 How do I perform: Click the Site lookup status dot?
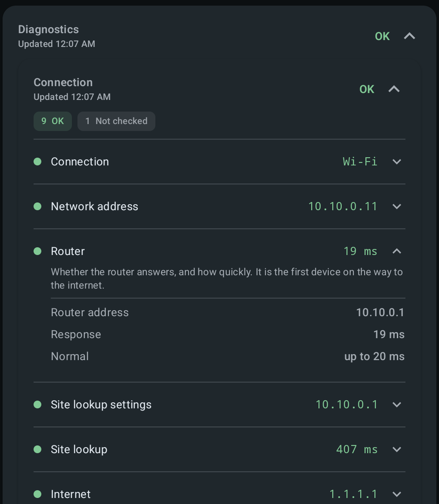coord(37,449)
